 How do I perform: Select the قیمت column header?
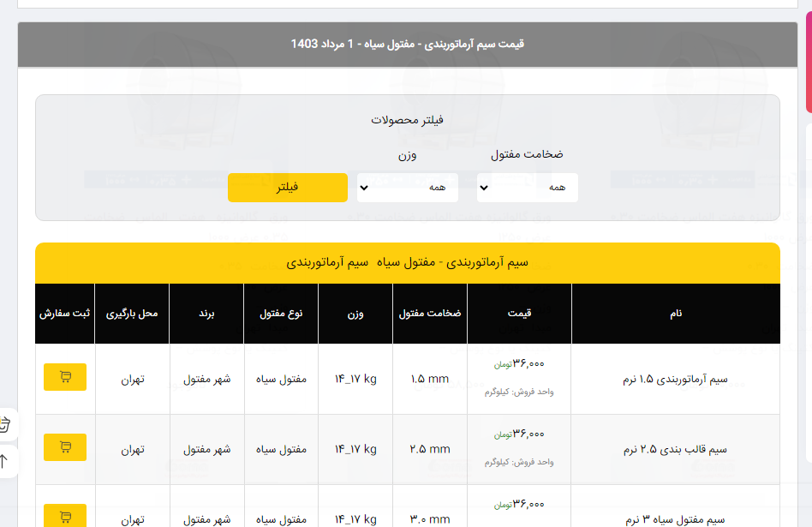(519, 314)
